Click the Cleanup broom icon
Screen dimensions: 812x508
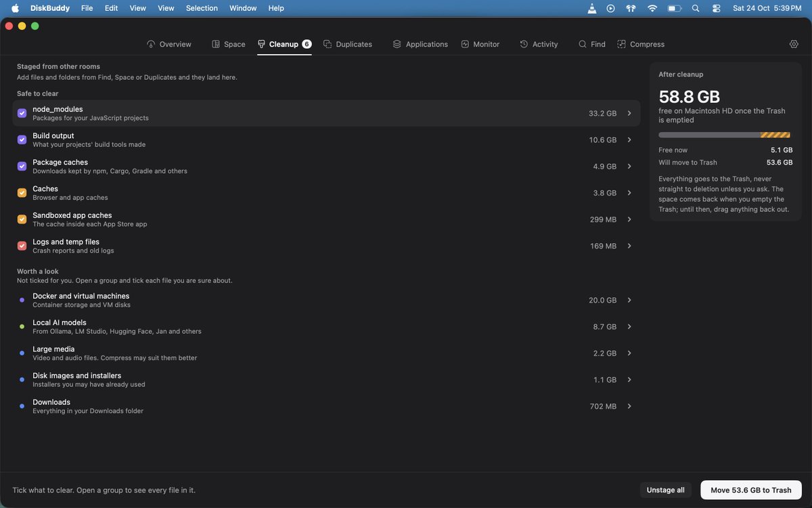[261, 44]
